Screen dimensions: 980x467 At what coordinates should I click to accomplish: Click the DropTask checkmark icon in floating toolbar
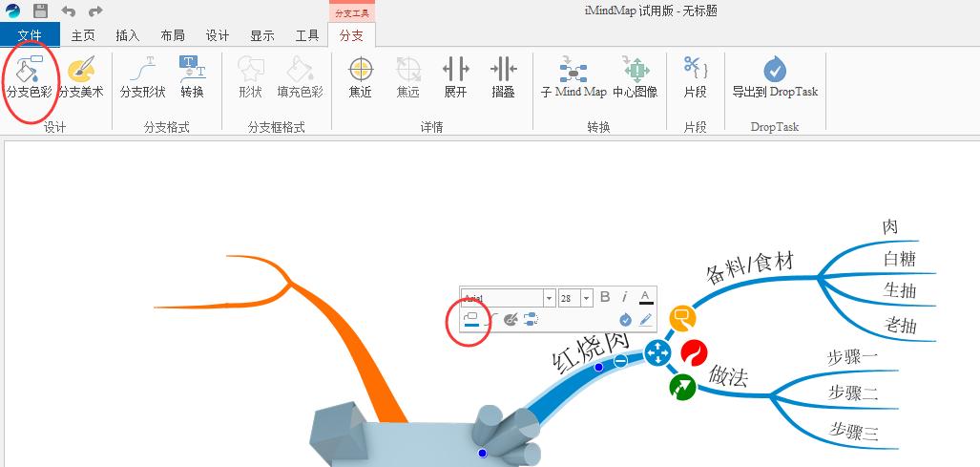(625, 320)
